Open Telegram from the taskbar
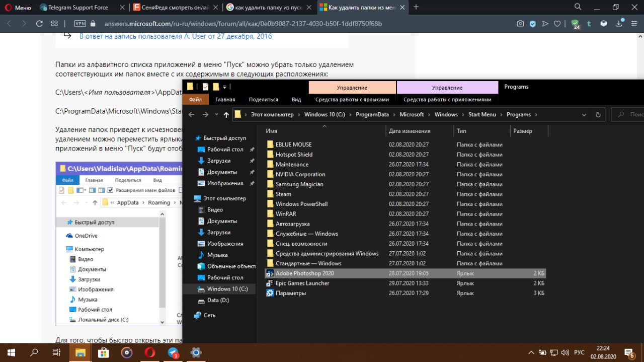 173,352
